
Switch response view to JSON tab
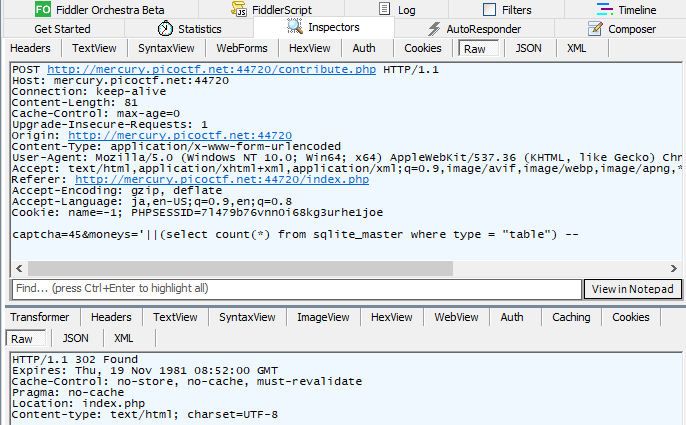click(x=75, y=339)
